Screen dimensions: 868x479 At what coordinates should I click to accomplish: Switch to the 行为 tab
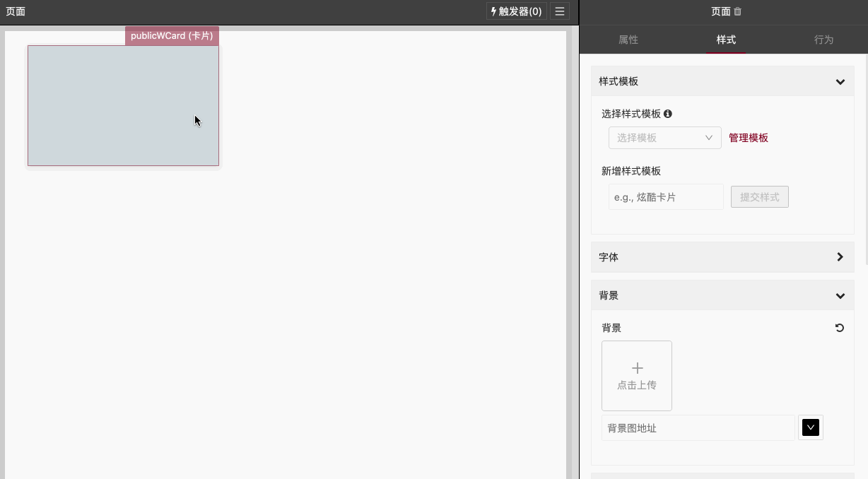point(823,40)
